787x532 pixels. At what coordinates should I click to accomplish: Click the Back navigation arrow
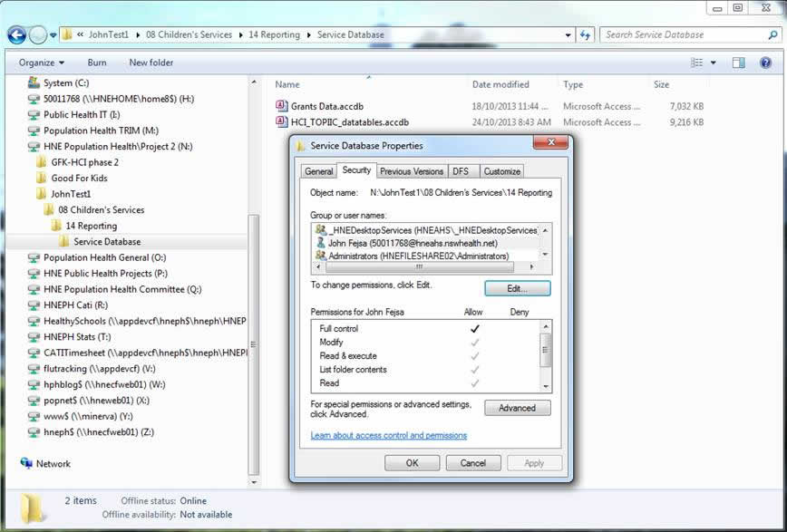[16, 35]
